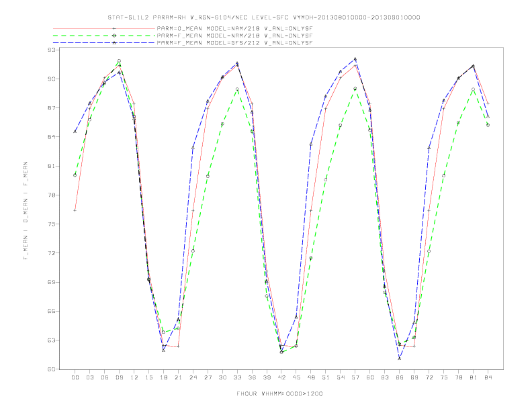Select the green circle data point at hour 51

(x=326, y=180)
